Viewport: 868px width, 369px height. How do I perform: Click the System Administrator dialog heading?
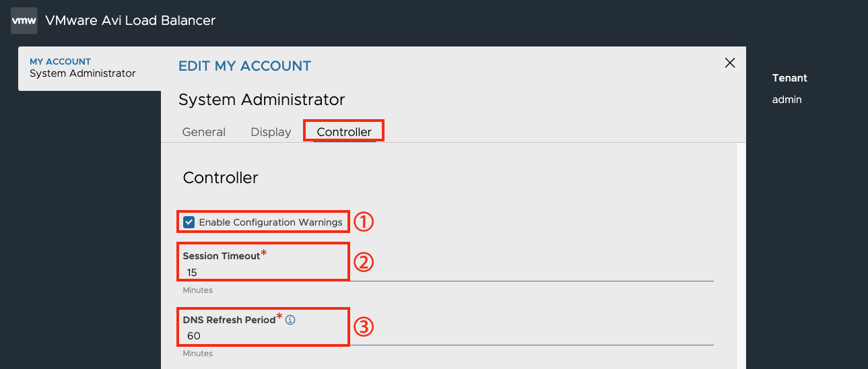[262, 100]
